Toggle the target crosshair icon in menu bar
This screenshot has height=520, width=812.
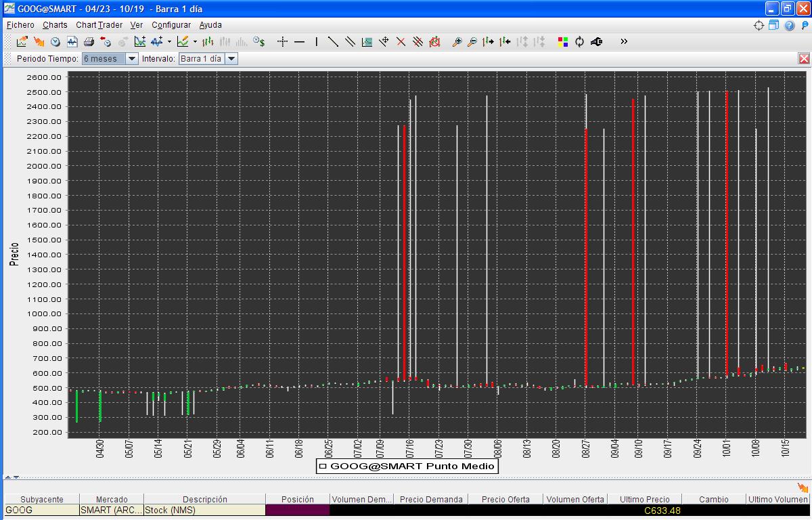coord(759,26)
